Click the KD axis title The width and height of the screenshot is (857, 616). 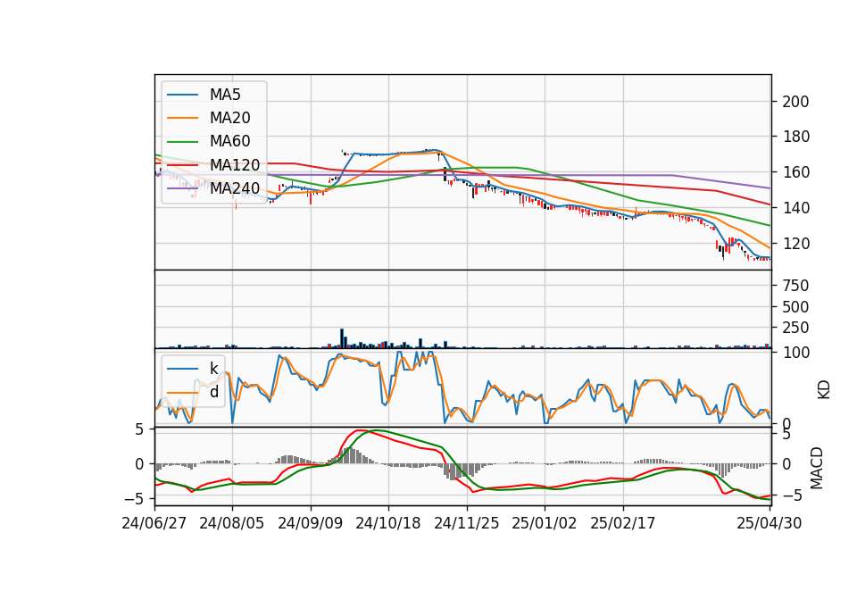tap(824, 390)
